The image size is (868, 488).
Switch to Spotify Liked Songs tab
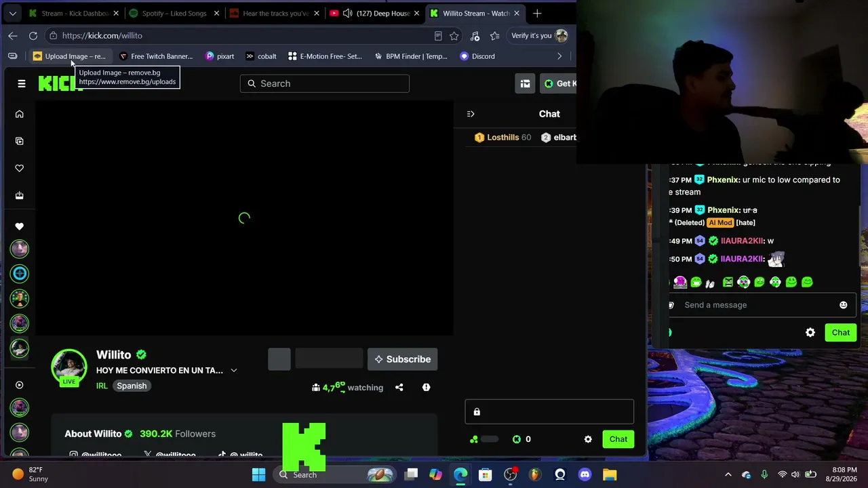click(x=174, y=13)
